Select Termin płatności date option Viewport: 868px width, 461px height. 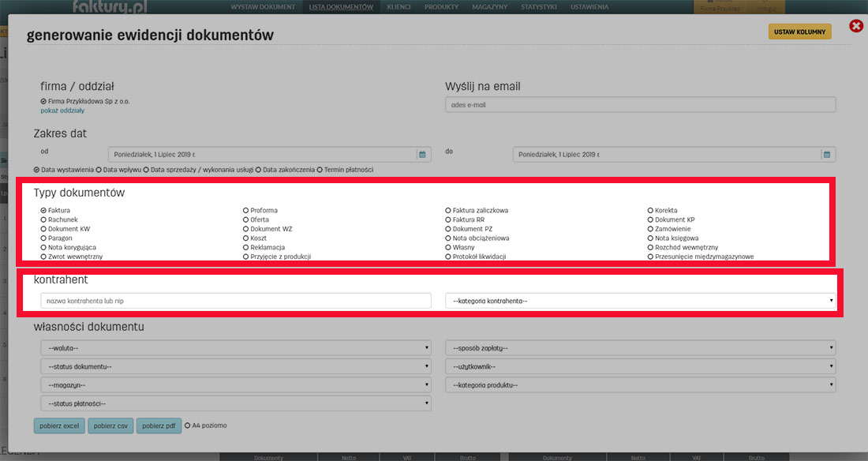click(320, 170)
